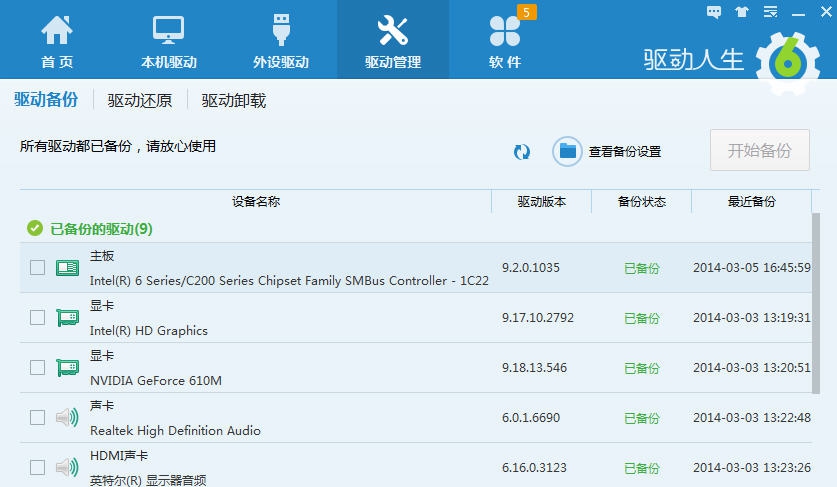Click the backup folder settings icon
The height and width of the screenshot is (487, 837).
(568, 151)
